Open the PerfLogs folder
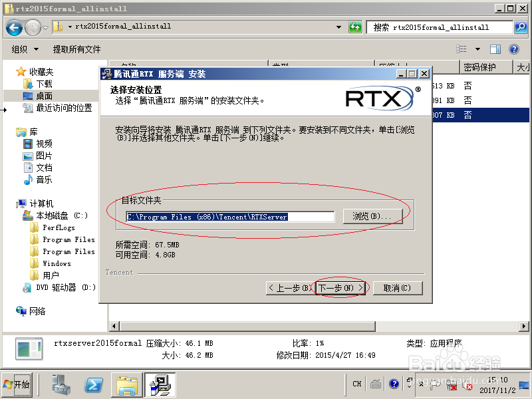The width and height of the screenshot is (532, 399). [x=53, y=227]
